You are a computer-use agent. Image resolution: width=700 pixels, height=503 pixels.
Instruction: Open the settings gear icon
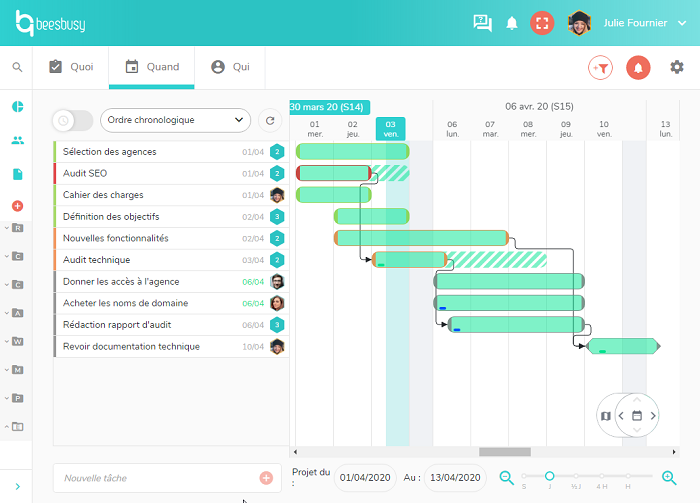click(x=677, y=67)
